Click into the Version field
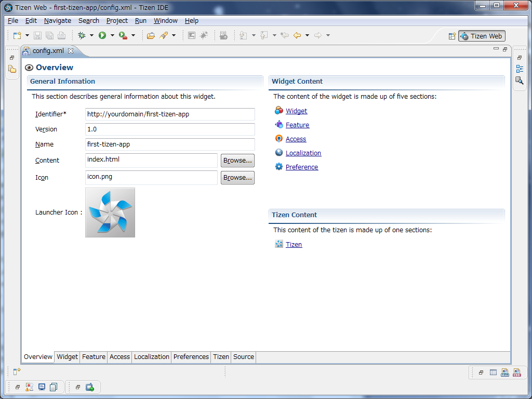Screen dimensions: 532x399 (x=170, y=129)
